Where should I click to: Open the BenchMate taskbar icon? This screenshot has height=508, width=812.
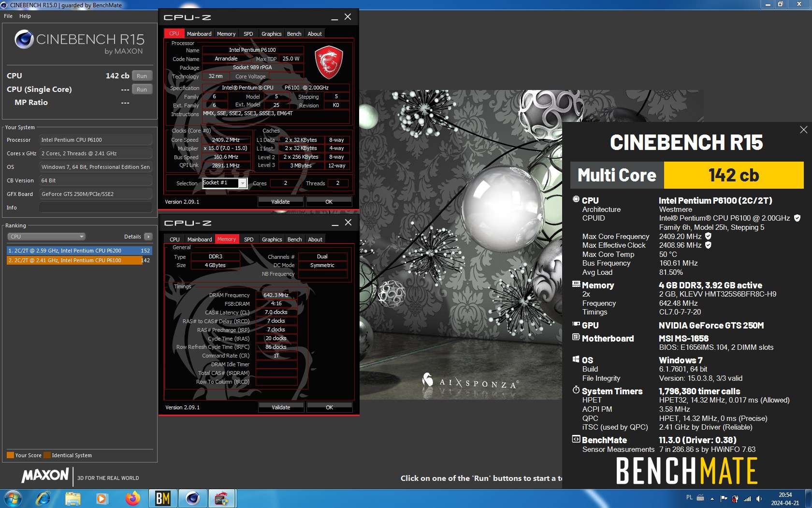tap(162, 498)
